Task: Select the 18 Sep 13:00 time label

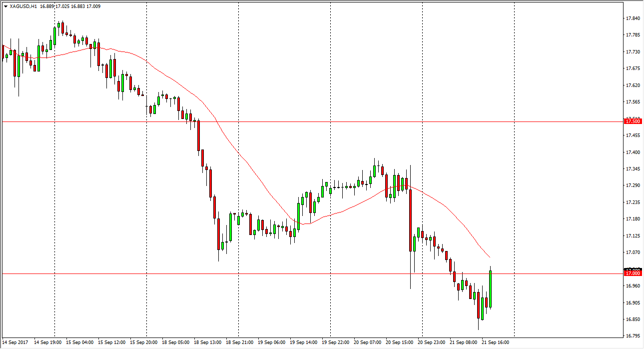Action: click(207, 342)
